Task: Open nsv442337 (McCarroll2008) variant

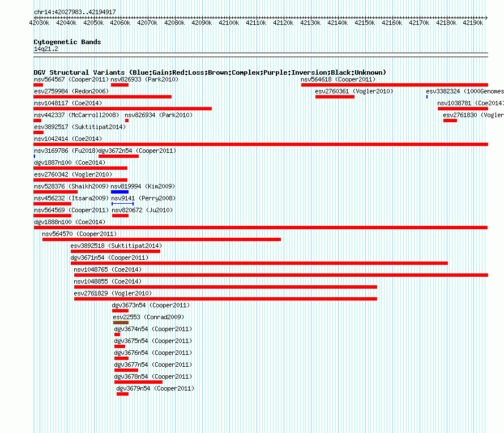Action: tap(76, 115)
